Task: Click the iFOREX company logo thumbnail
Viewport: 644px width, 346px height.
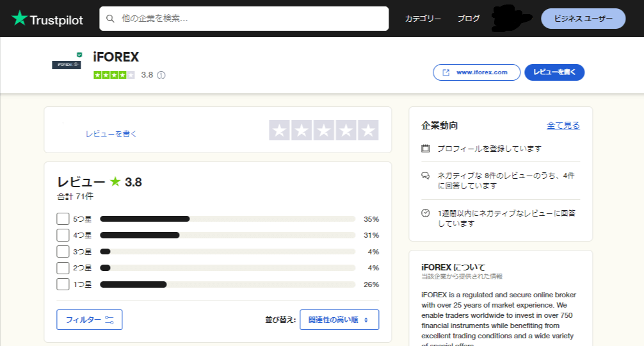Action: click(67, 64)
